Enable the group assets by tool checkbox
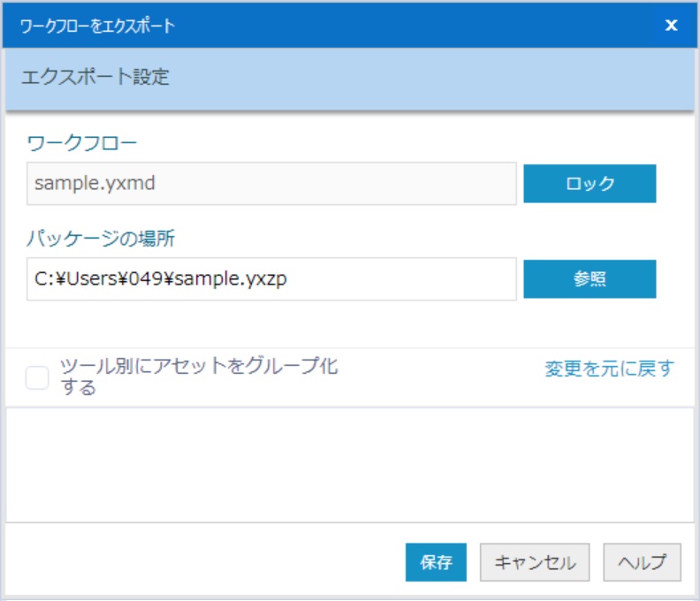 (37, 377)
